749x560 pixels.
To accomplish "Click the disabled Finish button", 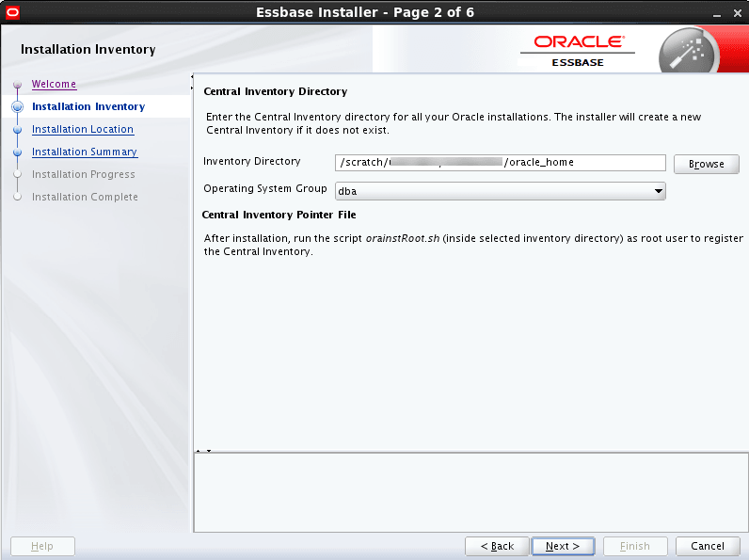I will click(x=635, y=546).
